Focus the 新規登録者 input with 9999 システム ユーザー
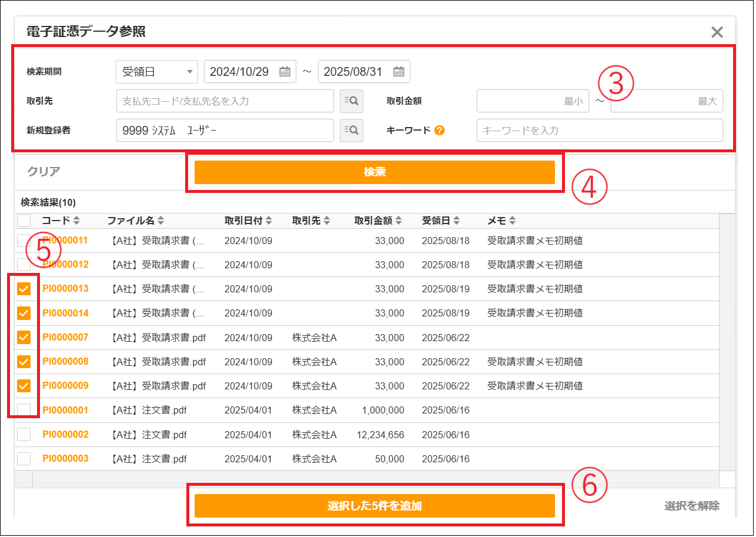The height and width of the screenshot is (537, 756). tap(225, 131)
